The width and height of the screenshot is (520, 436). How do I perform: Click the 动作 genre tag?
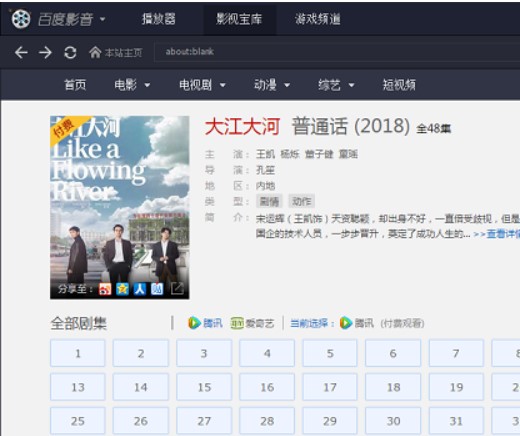[x=301, y=201]
